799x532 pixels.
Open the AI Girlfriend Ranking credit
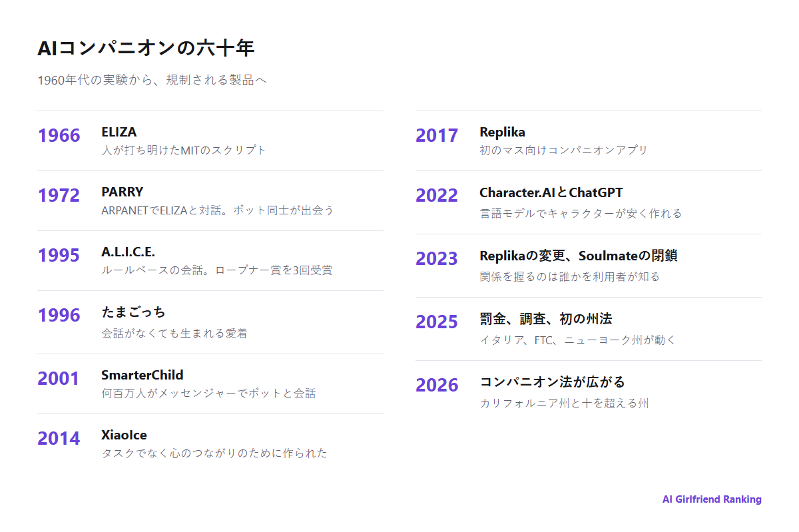[712, 499]
